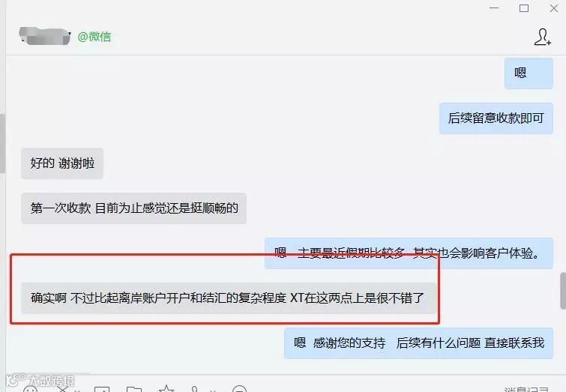Open the round chat bubble icon in toolbar
The width and height of the screenshot is (566, 392).
[x=239, y=389]
